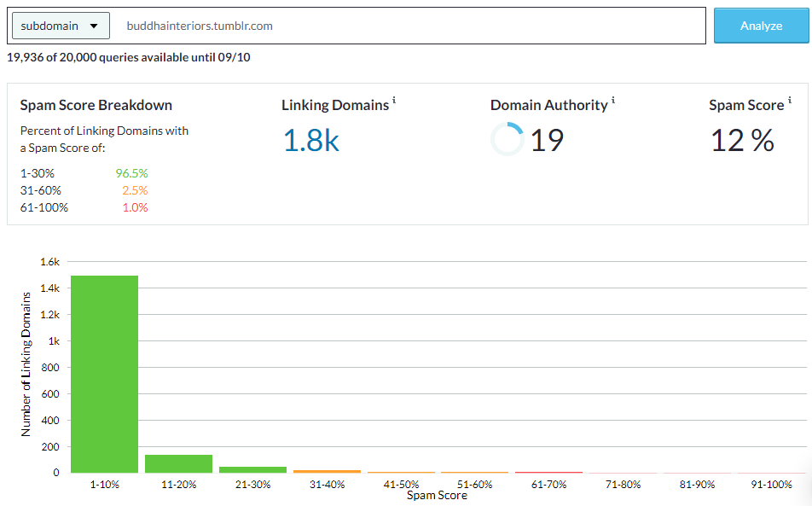Click the "Spam Score" x-axis title
This screenshot has height=506, width=812.
[x=437, y=496]
